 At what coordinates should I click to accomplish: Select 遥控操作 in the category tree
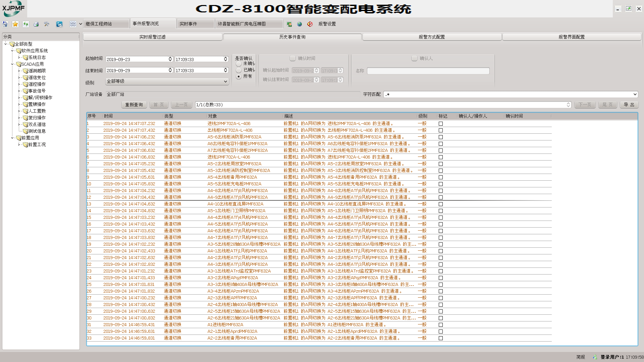37,84
